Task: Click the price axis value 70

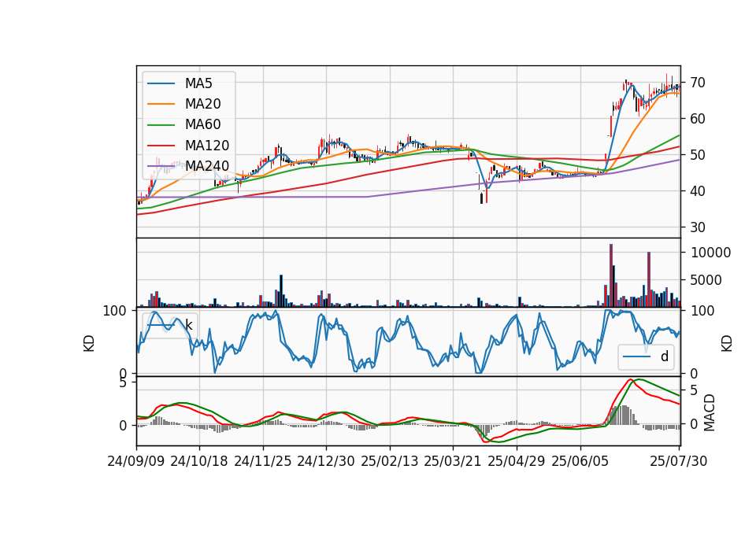Action: pos(698,83)
